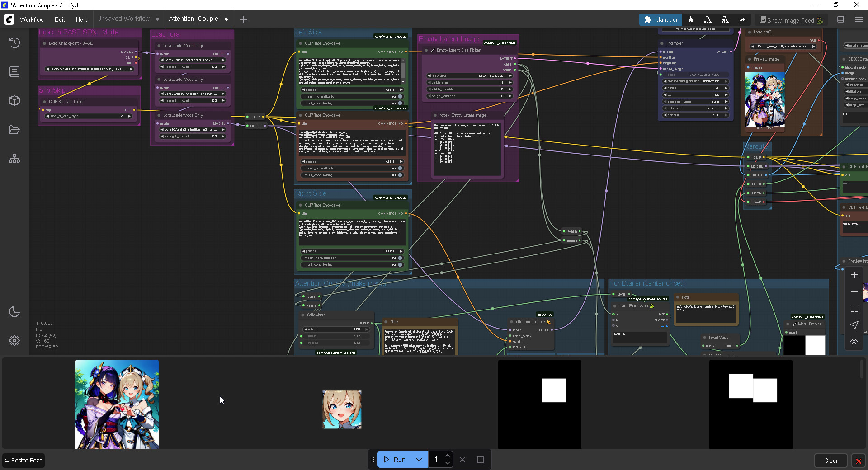Open the resolution combo in Empty Latent Size Picker

[470, 75]
